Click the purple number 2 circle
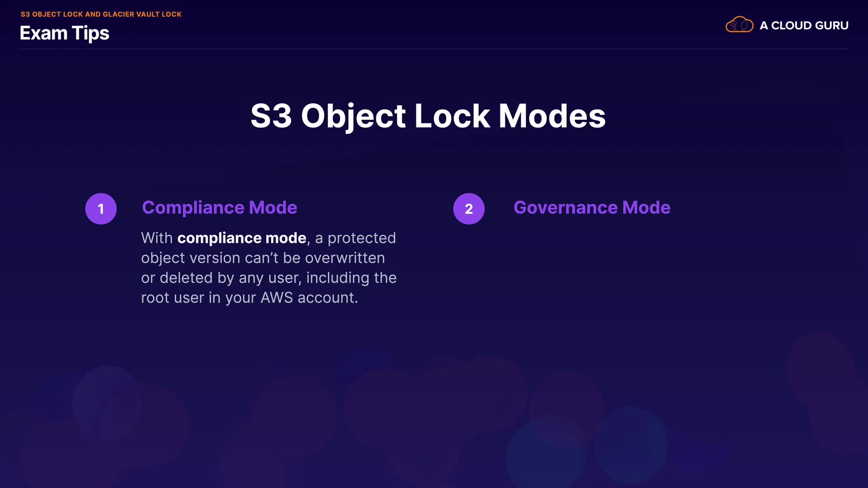Image resolution: width=868 pixels, height=488 pixels. pyautogui.click(x=469, y=209)
